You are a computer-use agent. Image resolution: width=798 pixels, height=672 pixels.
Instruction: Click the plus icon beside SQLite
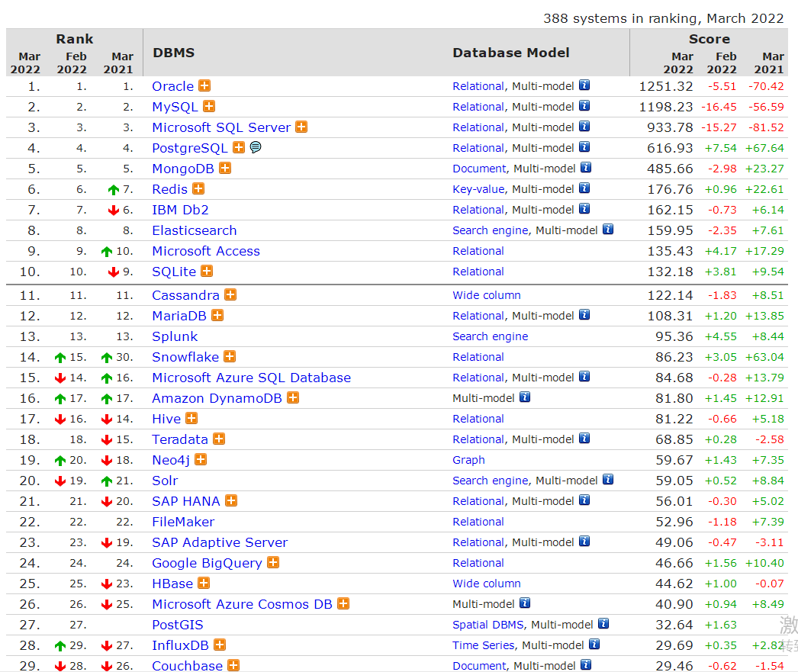click(x=207, y=271)
